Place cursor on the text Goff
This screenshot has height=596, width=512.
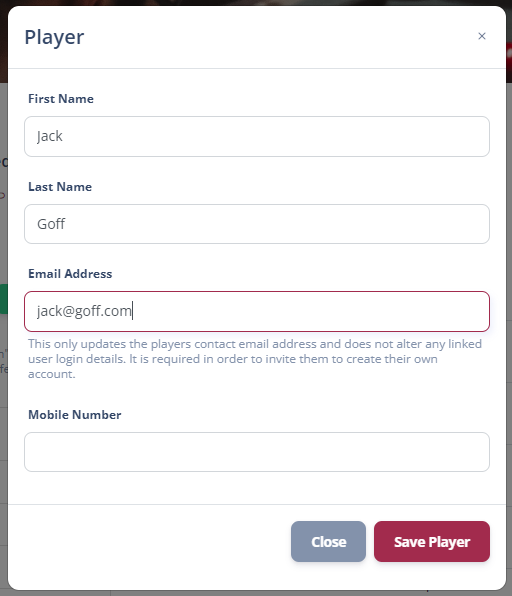click(x=51, y=224)
